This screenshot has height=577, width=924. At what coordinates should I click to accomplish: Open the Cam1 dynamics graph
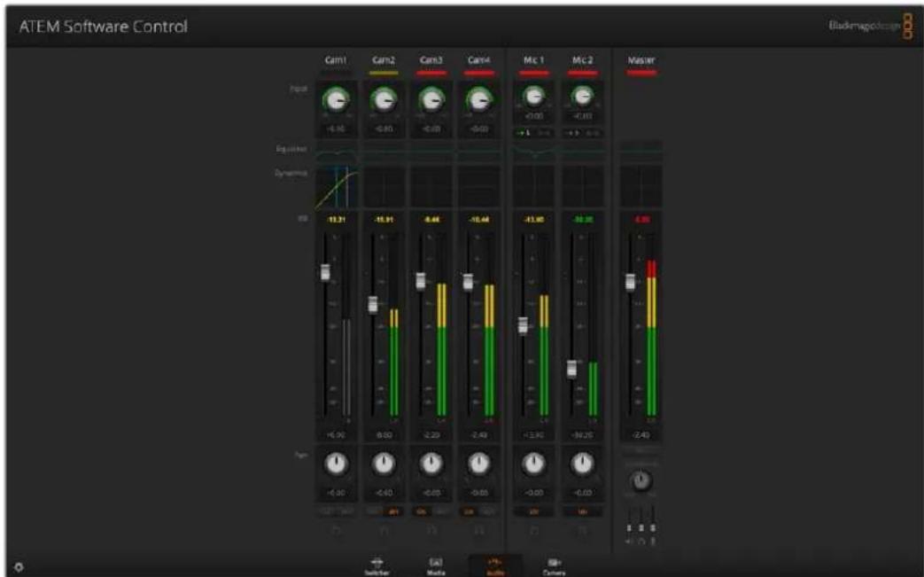tap(336, 188)
